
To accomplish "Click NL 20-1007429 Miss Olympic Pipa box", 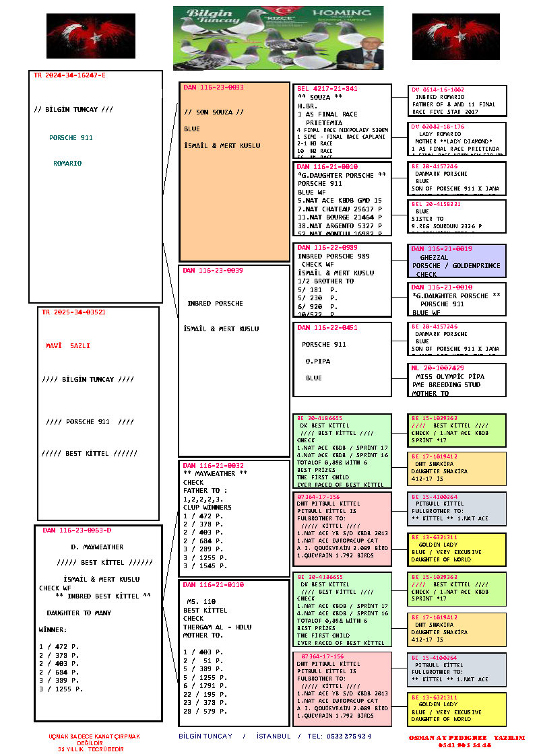I will (457, 380).
